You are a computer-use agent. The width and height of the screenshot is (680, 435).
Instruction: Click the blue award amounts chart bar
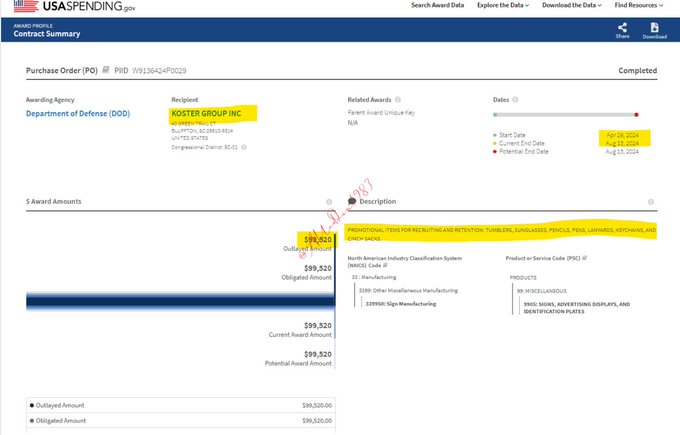(x=170, y=301)
